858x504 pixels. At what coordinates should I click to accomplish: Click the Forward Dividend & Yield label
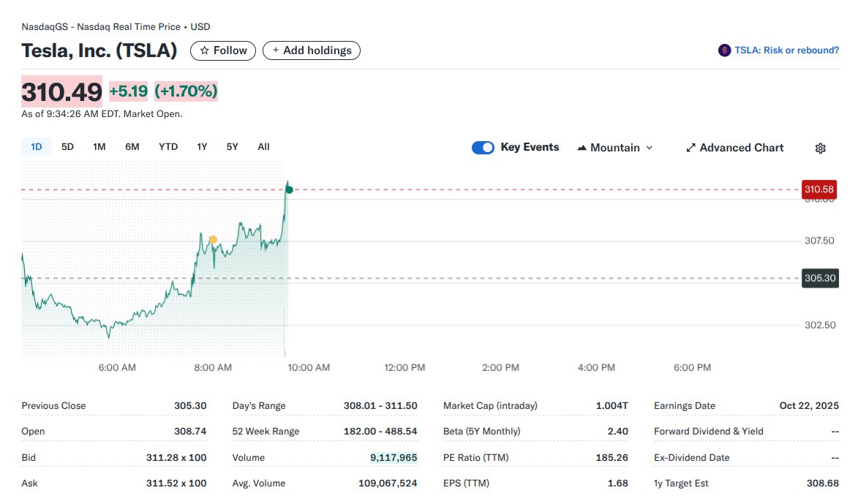click(x=709, y=432)
